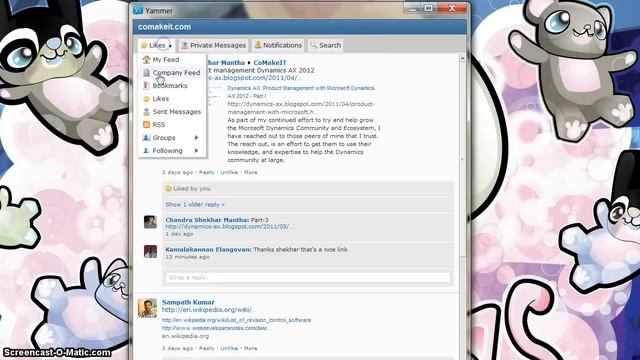Click the Bookmarks book icon
This screenshot has width=640, height=360.
[146, 86]
